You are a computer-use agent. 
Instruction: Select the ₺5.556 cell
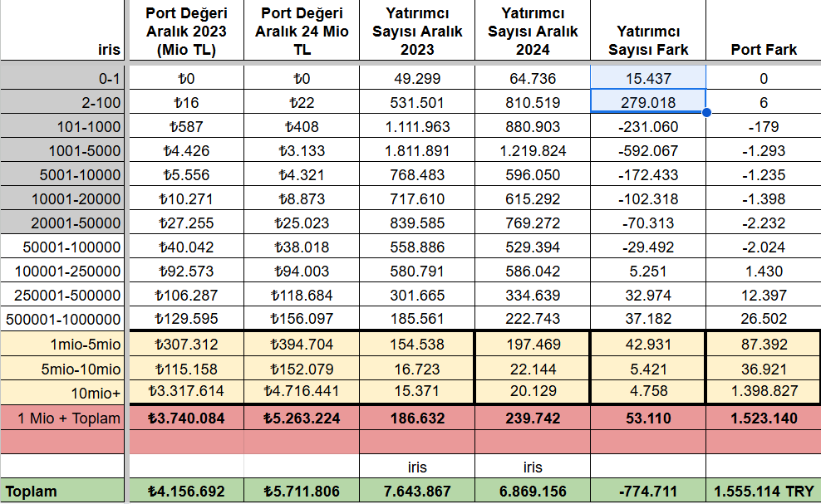[x=186, y=174]
